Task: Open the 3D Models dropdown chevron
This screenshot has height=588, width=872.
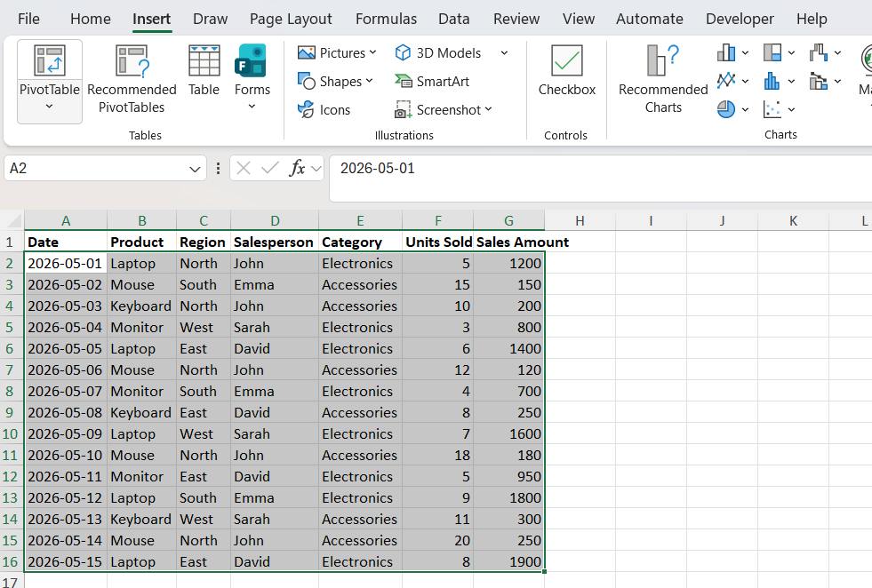Action: tap(504, 52)
